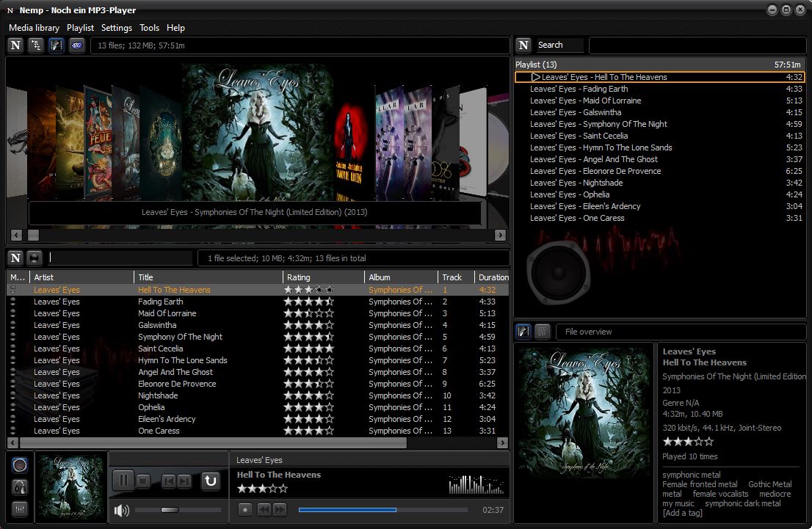
Task: Open the headphones tab in the player
Action: click(20, 487)
